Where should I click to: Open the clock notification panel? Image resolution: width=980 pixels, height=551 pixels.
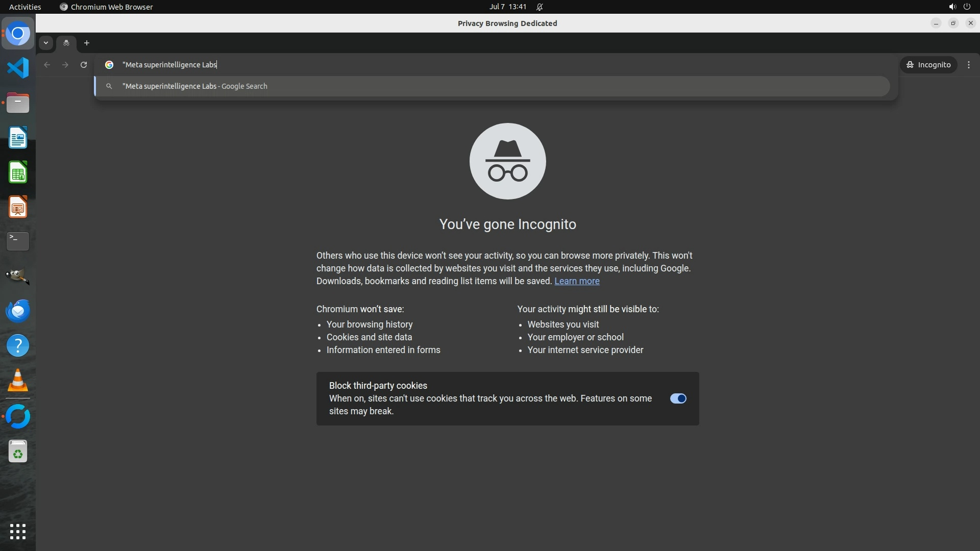point(507,7)
